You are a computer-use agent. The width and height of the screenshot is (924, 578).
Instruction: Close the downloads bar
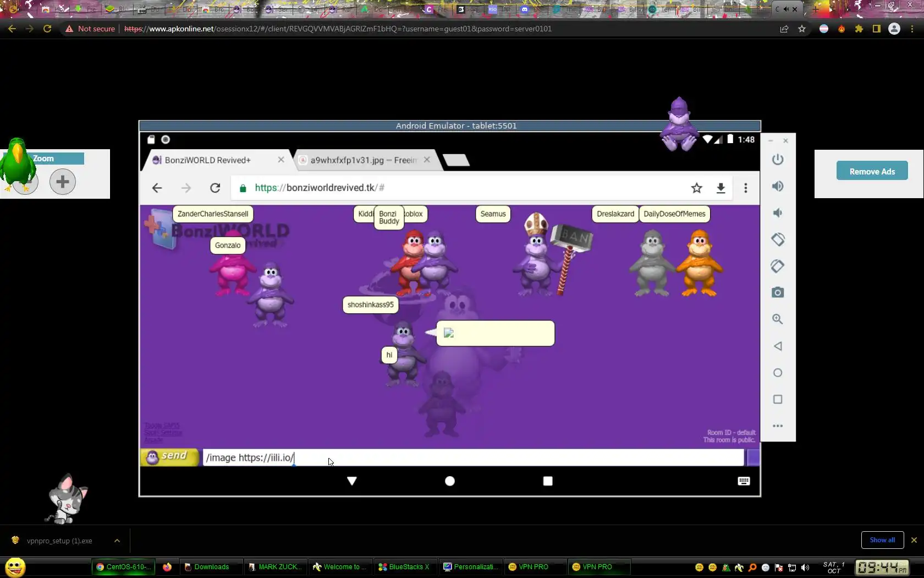click(x=914, y=540)
